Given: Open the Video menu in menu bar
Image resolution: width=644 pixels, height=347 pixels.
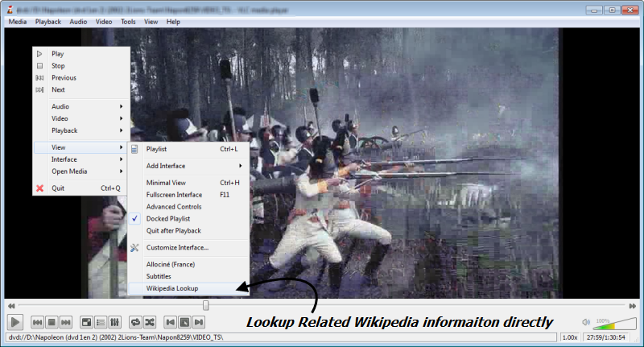Looking at the screenshot, I should click(104, 22).
